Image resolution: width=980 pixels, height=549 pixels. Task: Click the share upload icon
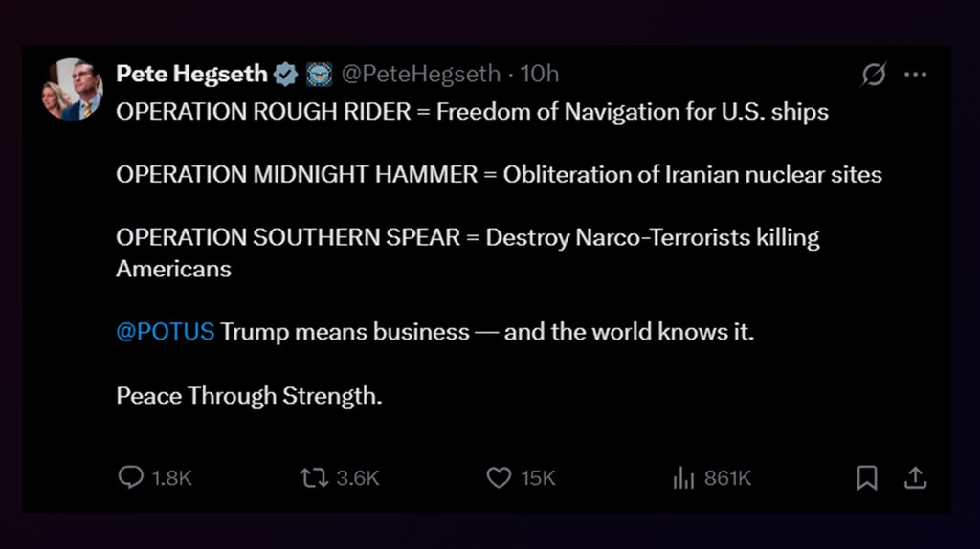[x=915, y=477]
